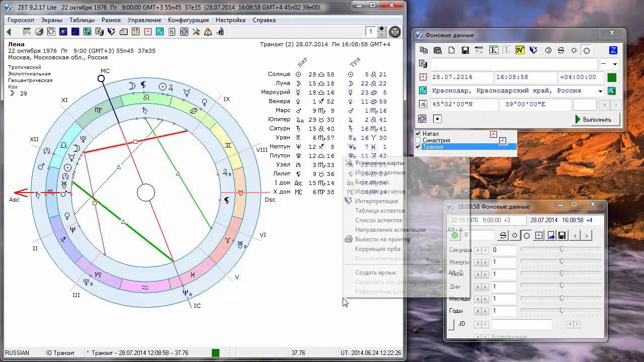This screenshot has height=362, width=644.
Task: Click the coordinates crosshair icon beside latitude
Action: tap(423, 105)
